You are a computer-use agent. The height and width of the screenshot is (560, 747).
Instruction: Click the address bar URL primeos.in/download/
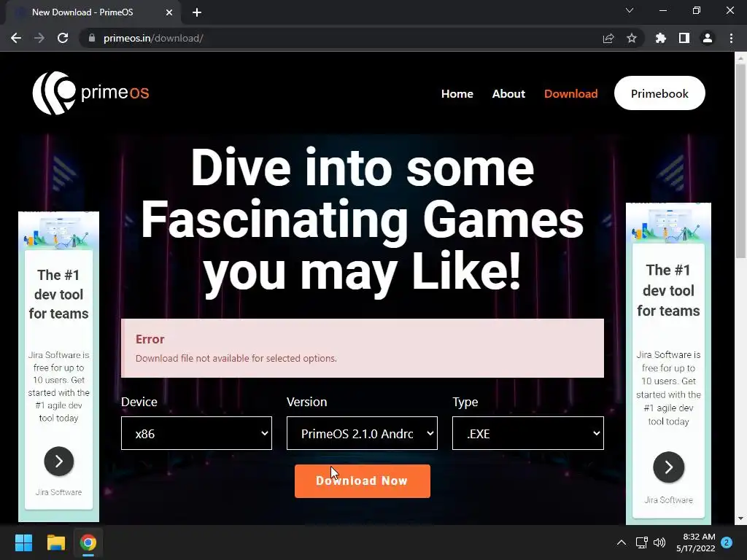pyautogui.click(x=153, y=38)
